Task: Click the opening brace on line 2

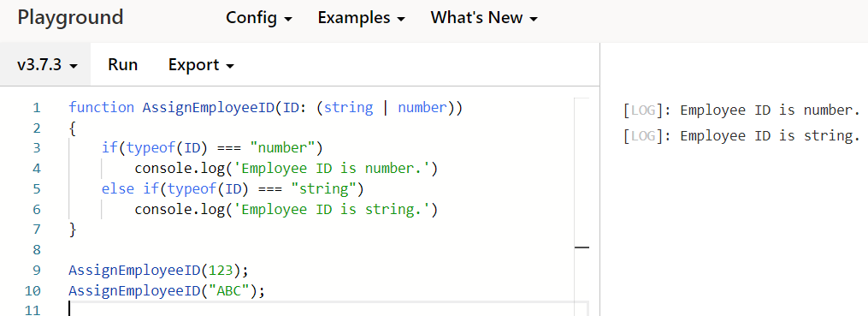Action: pos(73,128)
